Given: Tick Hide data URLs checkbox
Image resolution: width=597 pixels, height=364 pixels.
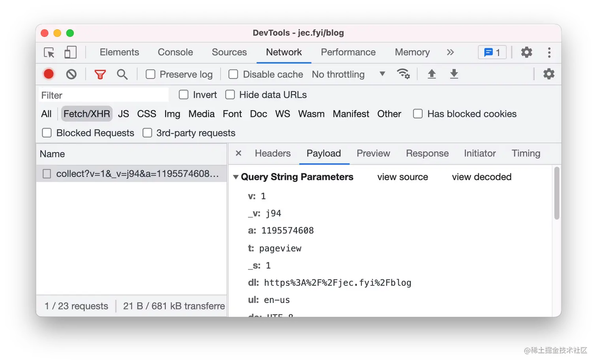Looking at the screenshot, I should point(230,95).
